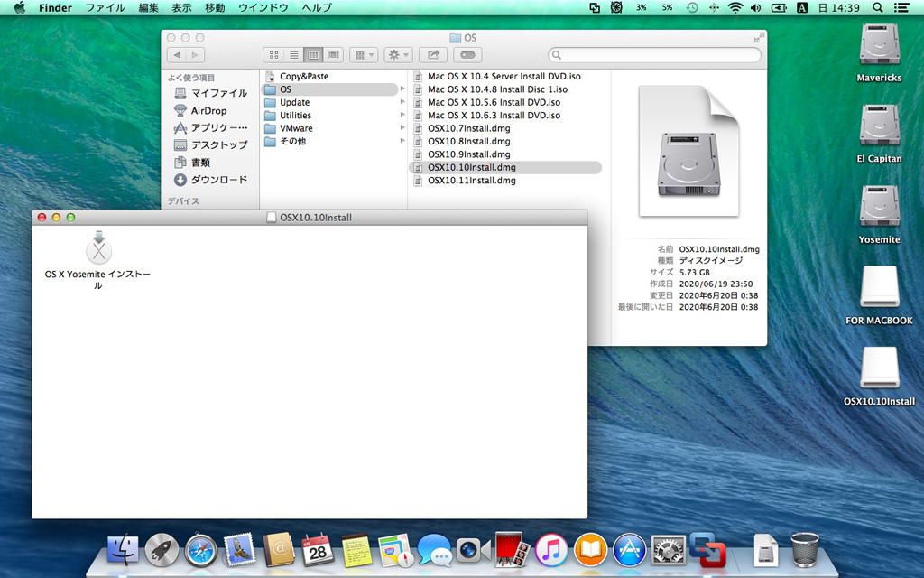Open Notes icon in Dock
The width and height of the screenshot is (924, 578).
(356, 550)
